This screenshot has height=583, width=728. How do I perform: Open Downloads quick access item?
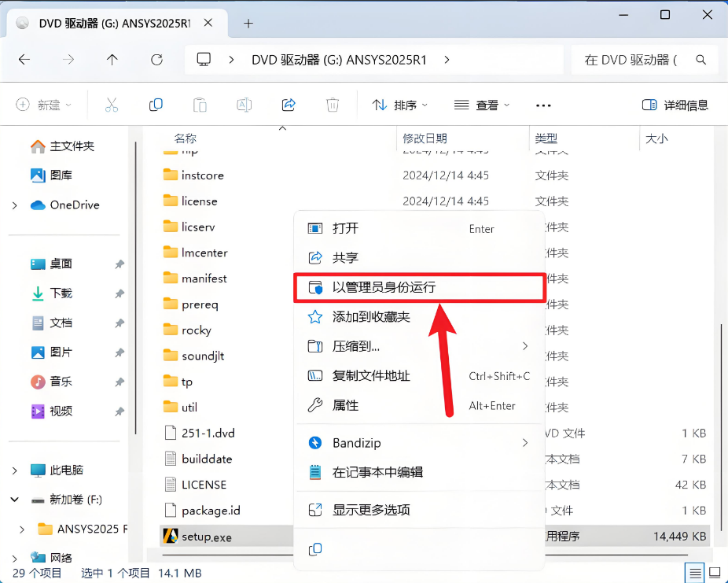(51, 293)
